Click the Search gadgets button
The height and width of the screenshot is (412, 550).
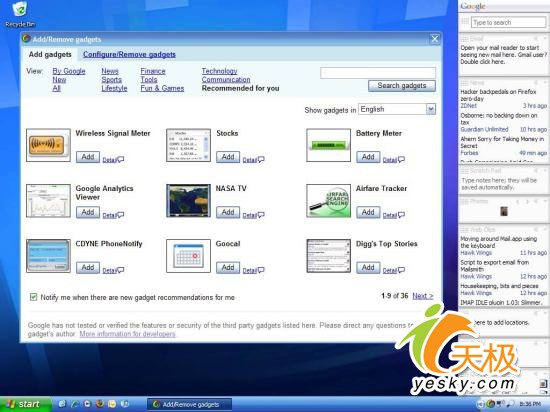[402, 86]
